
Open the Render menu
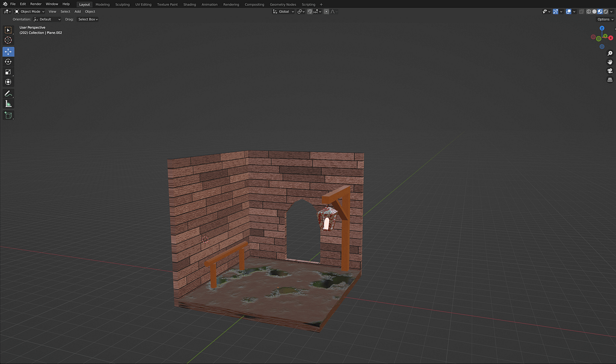[x=35, y=4]
